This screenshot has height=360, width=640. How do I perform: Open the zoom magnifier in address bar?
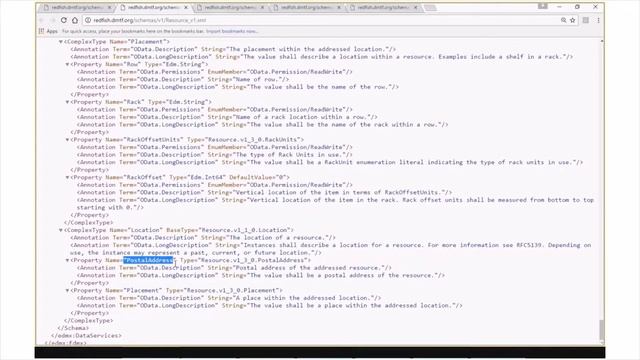point(563,20)
